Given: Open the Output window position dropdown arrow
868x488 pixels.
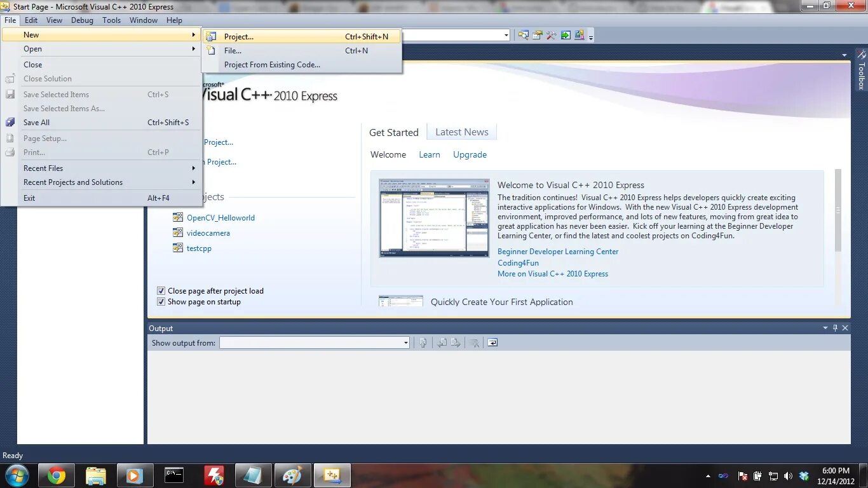Looking at the screenshot, I should pyautogui.click(x=825, y=328).
